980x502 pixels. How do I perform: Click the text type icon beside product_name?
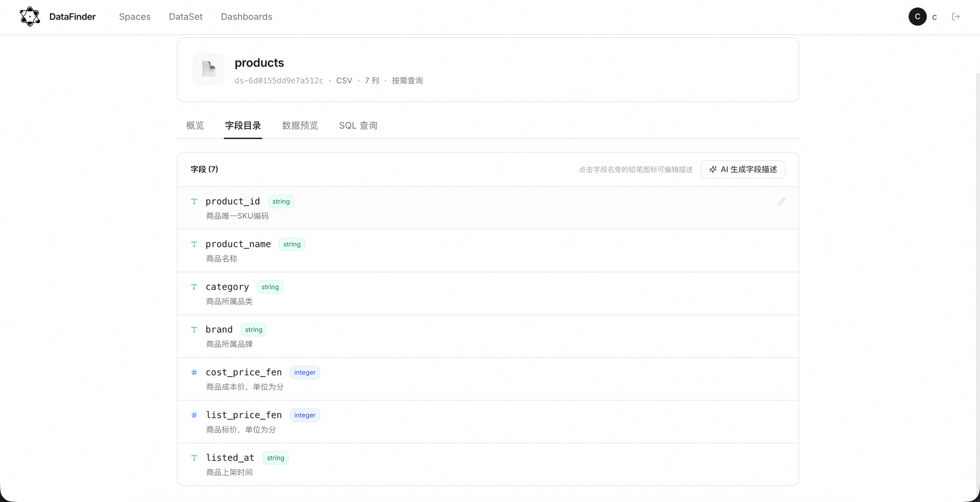[x=194, y=244]
